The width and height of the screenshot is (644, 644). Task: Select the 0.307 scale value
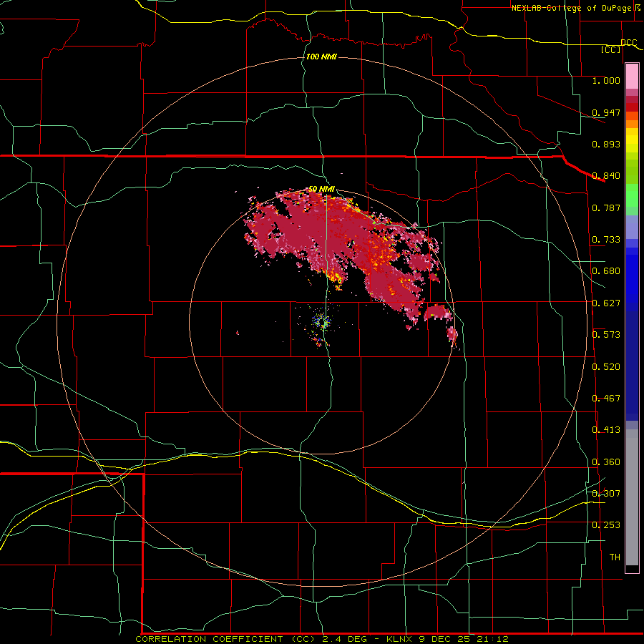click(606, 493)
